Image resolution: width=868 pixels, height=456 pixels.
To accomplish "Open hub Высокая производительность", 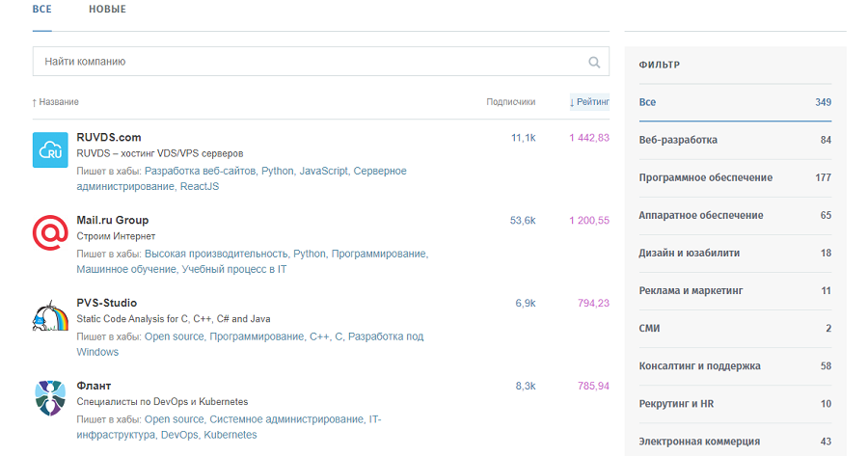I will (216, 254).
